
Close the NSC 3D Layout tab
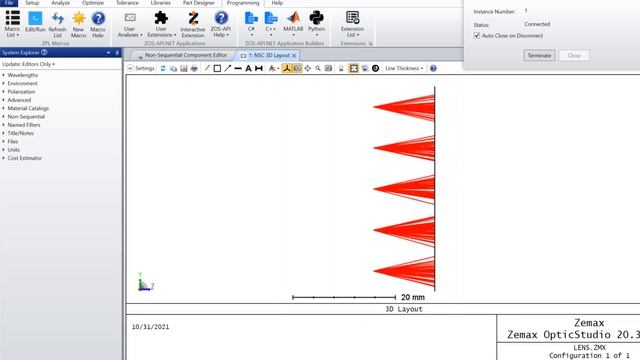tap(294, 56)
